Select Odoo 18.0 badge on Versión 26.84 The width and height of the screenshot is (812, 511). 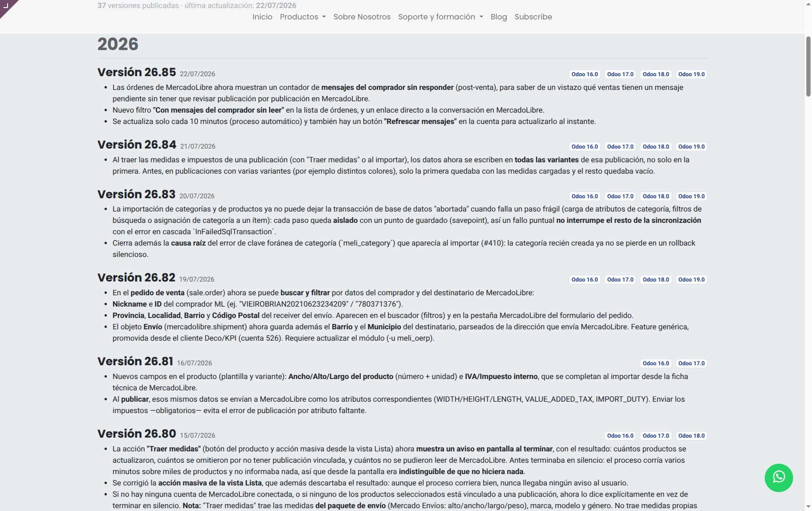click(656, 147)
